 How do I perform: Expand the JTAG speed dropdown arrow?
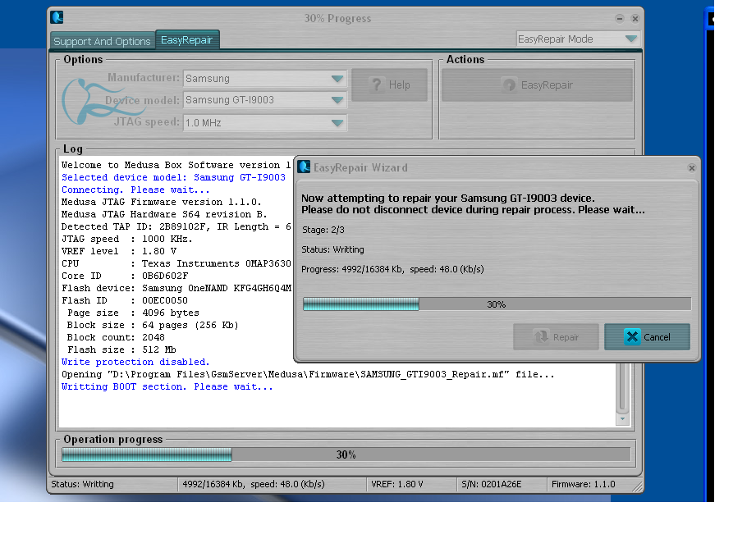[x=337, y=122]
